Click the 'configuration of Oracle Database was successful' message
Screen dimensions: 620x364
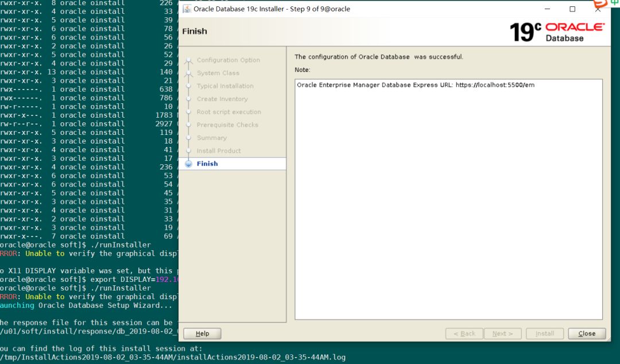click(379, 57)
